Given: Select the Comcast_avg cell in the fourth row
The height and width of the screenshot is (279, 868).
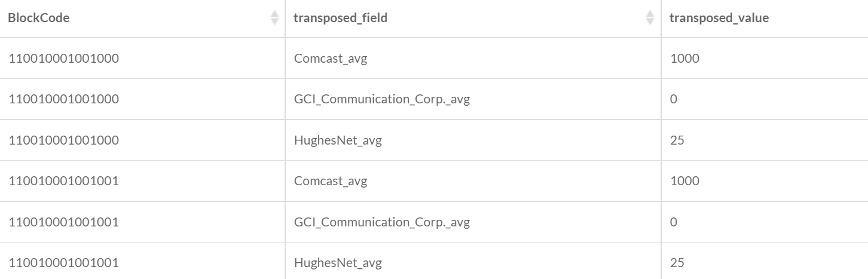Looking at the screenshot, I should (331, 181).
